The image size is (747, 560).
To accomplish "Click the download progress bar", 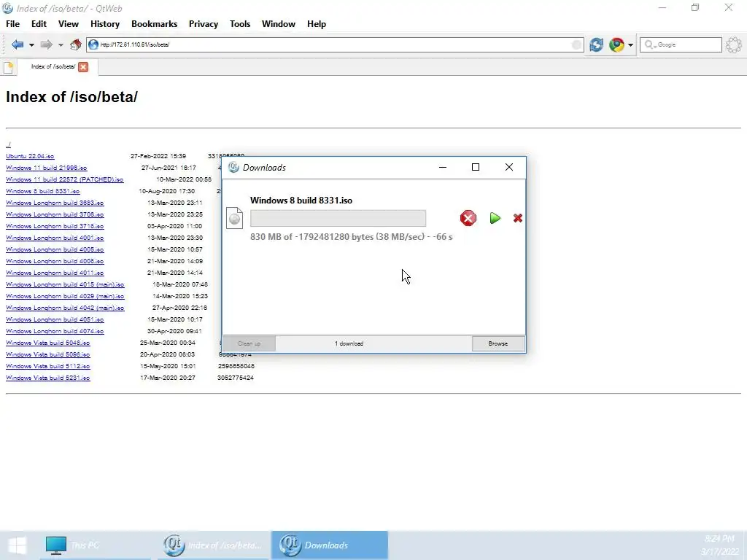I will 338,218.
